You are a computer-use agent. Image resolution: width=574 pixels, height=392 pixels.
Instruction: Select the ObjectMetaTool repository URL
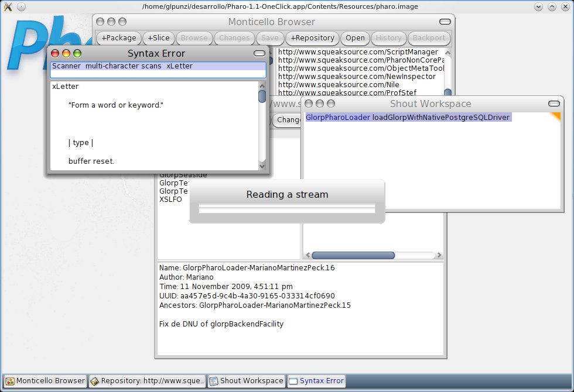click(x=361, y=68)
